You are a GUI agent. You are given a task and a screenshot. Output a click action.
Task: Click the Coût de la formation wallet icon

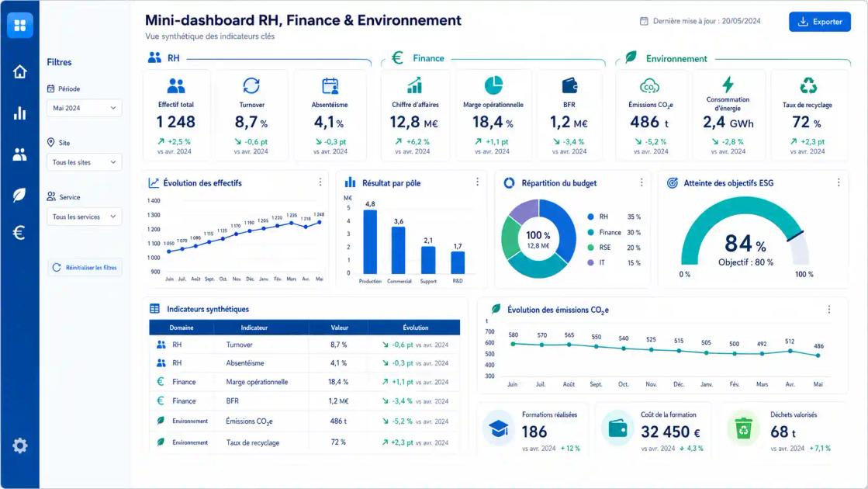(617, 428)
